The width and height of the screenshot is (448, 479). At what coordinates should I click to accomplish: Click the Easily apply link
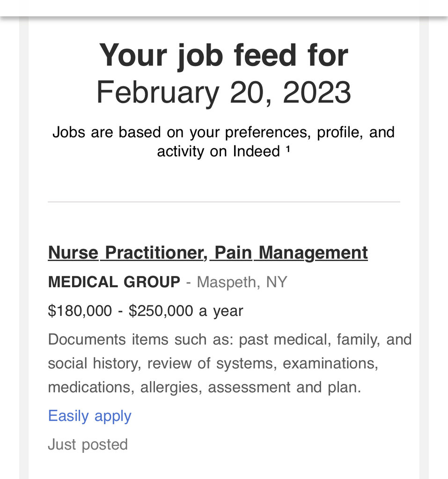coord(89,416)
